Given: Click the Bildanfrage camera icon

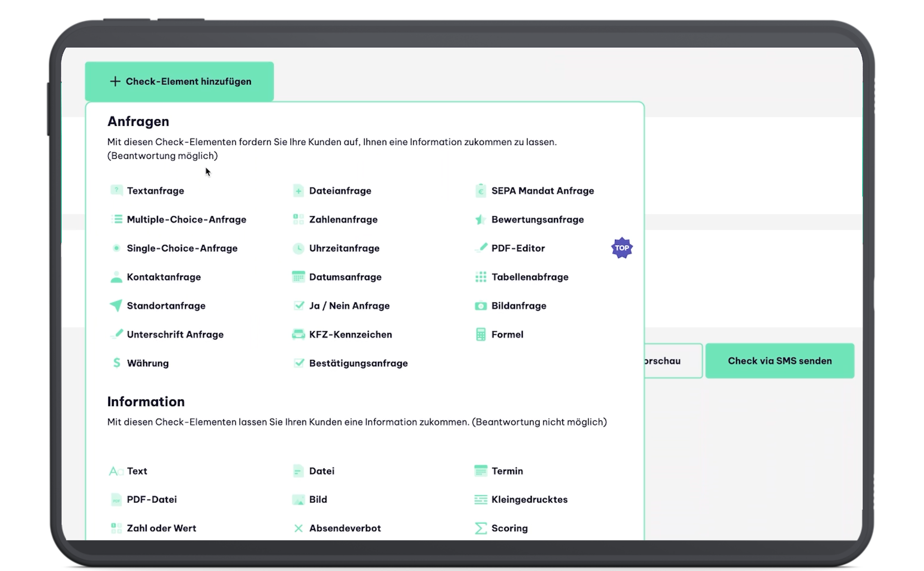Looking at the screenshot, I should click(481, 305).
